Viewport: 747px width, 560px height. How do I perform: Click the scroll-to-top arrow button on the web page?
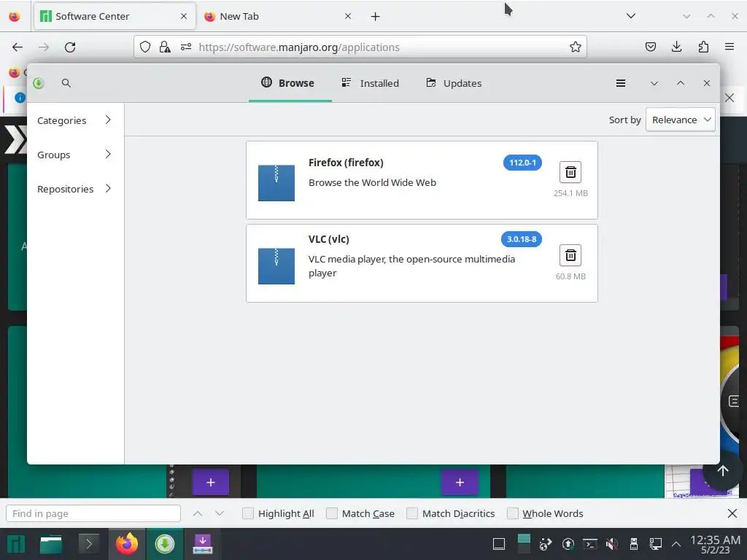pos(723,470)
